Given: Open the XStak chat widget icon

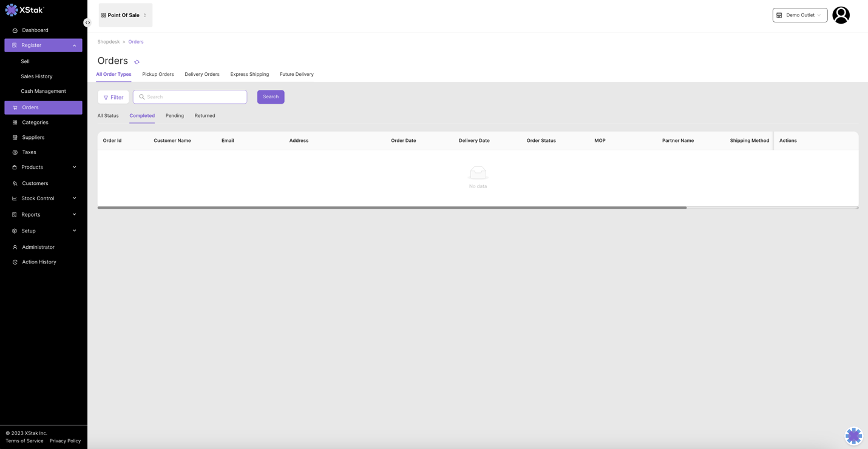Looking at the screenshot, I should [x=853, y=435].
